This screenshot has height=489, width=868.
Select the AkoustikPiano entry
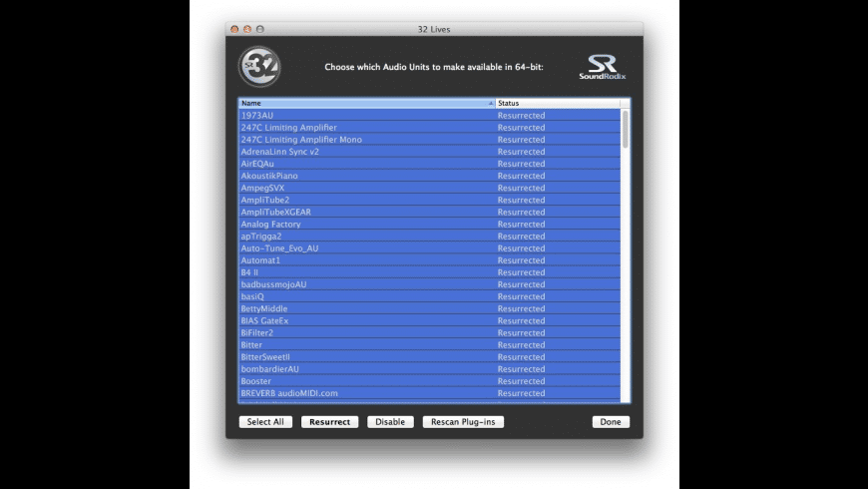coord(430,176)
